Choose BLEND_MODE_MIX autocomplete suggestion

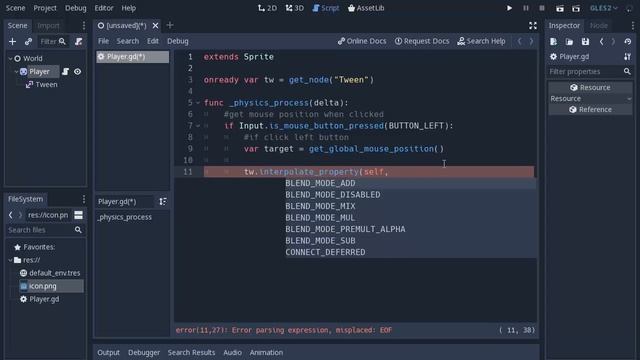tap(410, 207)
